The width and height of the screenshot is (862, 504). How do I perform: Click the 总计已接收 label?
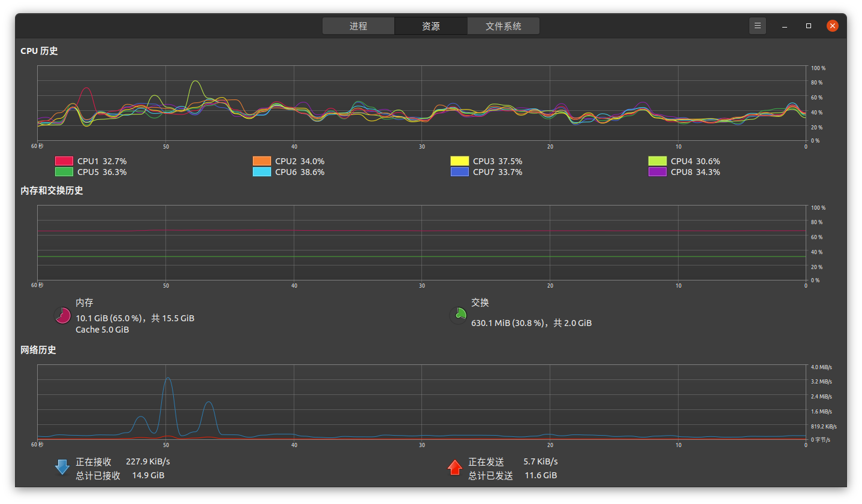(x=98, y=476)
